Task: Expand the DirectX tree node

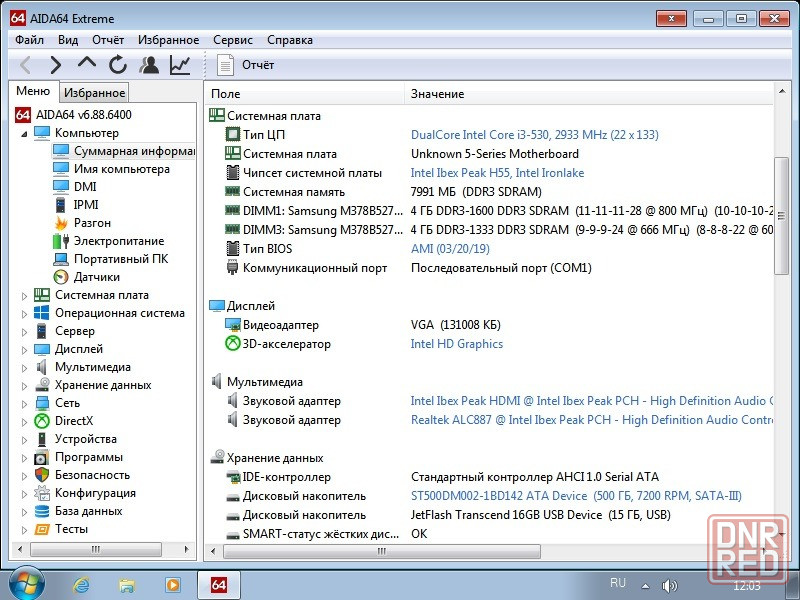Action: [24, 422]
